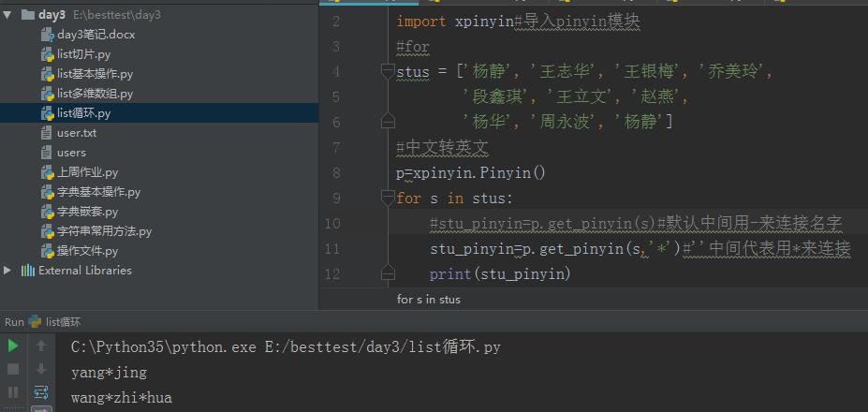Collapse stus list fold marker at line 4

point(388,71)
